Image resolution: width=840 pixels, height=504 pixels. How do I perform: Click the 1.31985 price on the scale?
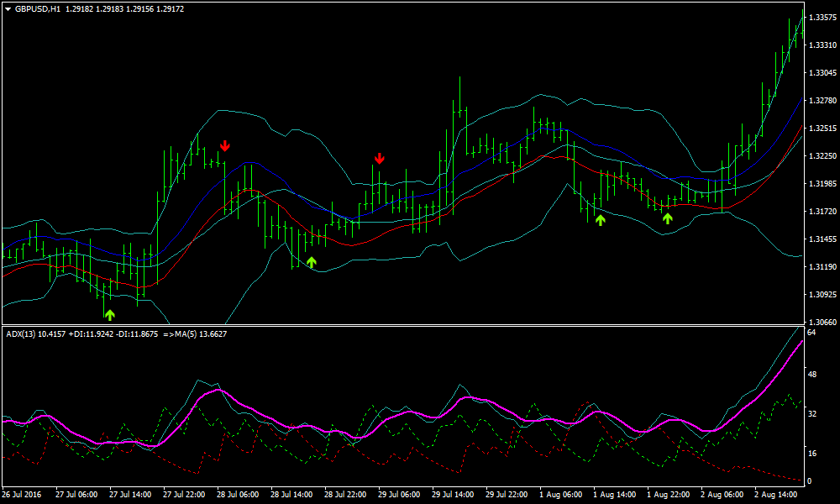click(x=820, y=184)
